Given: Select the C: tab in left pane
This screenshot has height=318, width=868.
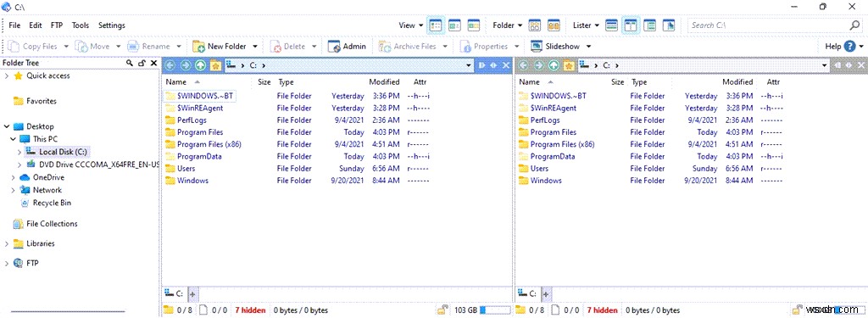Looking at the screenshot, I should [x=175, y=293].
